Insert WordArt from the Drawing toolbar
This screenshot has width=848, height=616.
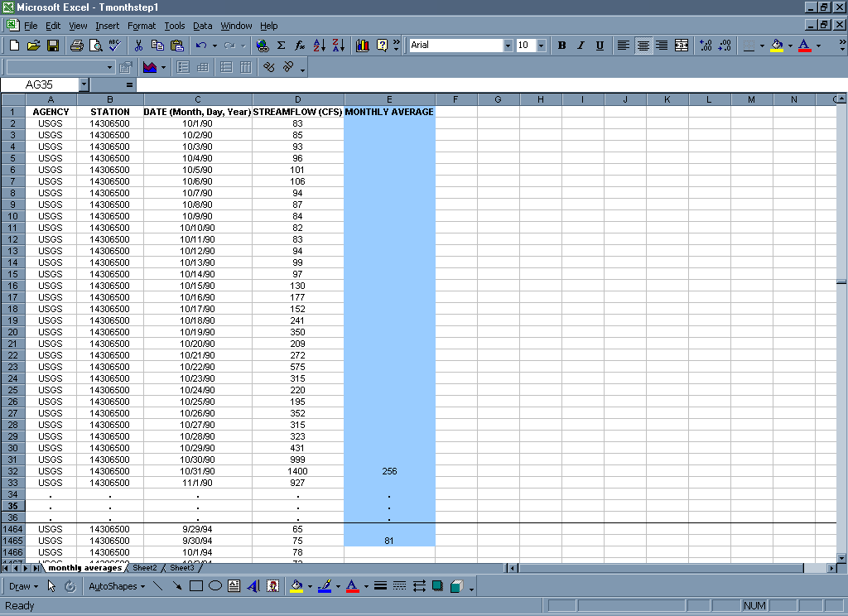253,586
